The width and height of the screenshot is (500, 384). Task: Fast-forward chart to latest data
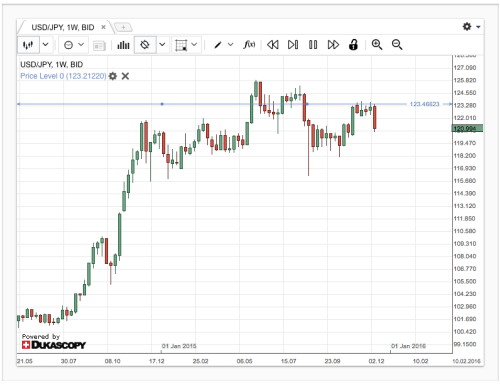333,45
